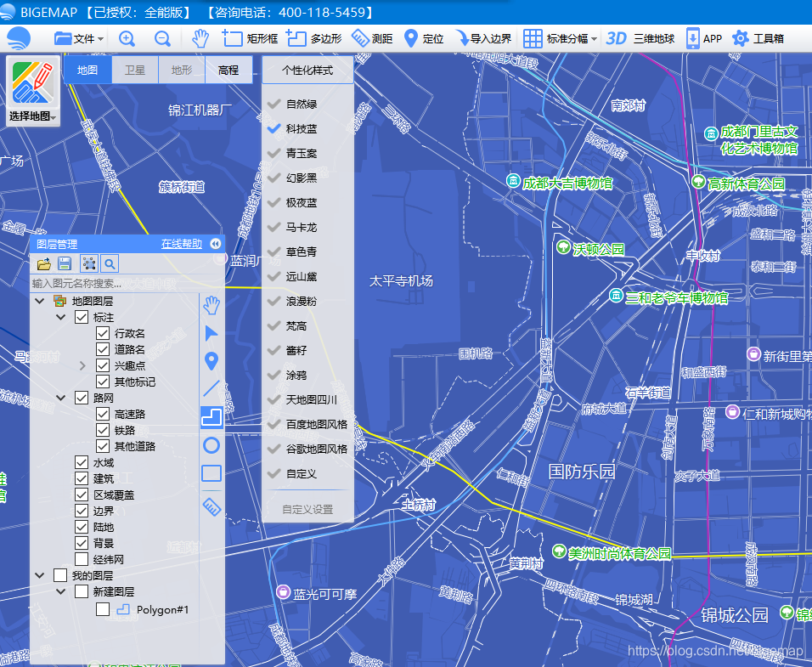Open the 定位 location tool

(x=424, y=39)
